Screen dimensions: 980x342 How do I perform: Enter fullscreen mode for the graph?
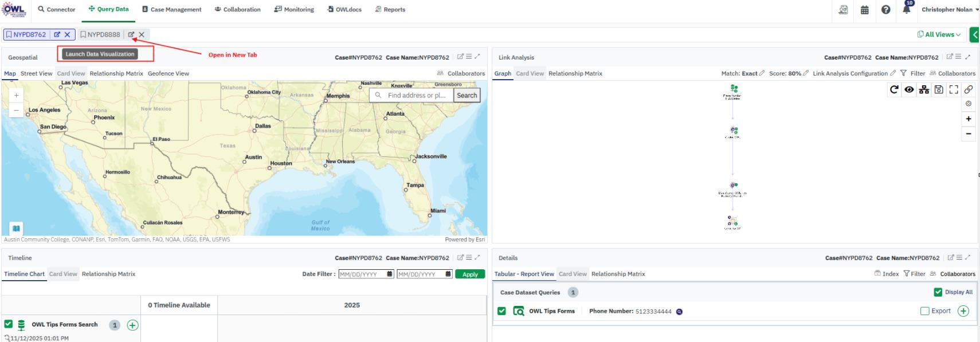tap(954, 89)
